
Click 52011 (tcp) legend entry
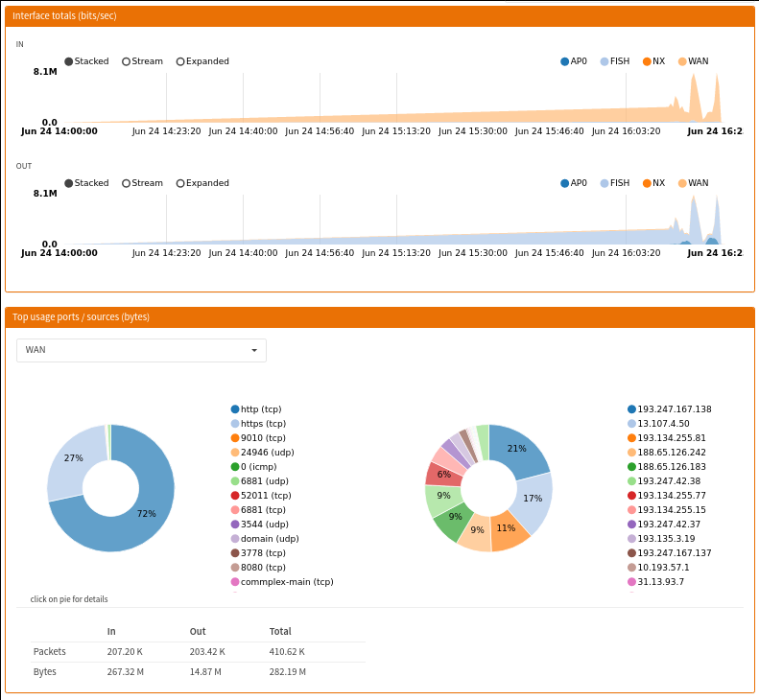261,496
